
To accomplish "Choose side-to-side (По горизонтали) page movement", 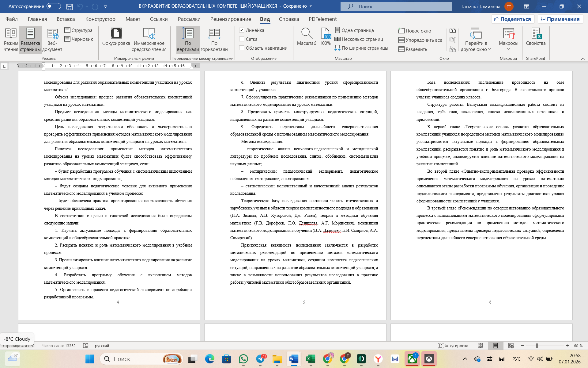I will pos(214,33).
